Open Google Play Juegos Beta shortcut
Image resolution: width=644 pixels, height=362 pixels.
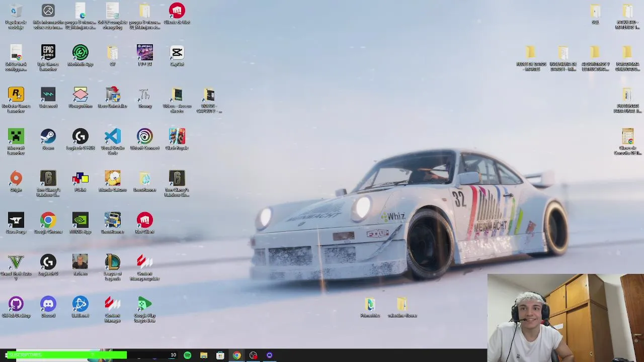[x=144, y=309]
